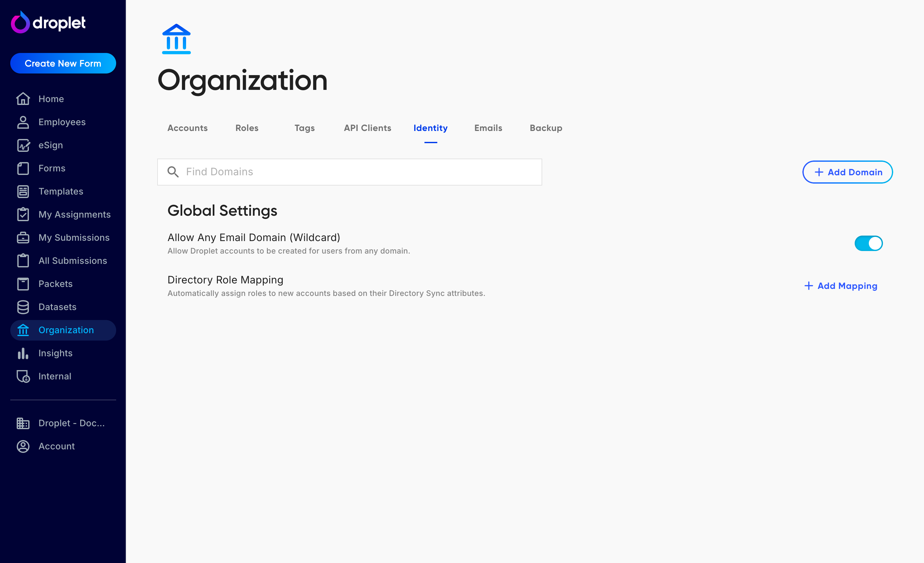Image resolution: width=924 pixels, height=563 pixels.
Task: Select the Organization label in sidebar
Action: pos(66,330)
